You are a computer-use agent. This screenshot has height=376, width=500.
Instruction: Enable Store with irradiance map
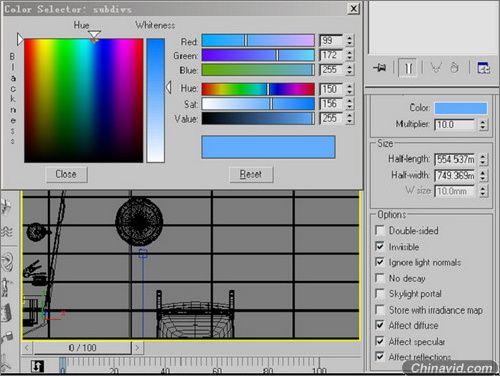tap(380, 309)
